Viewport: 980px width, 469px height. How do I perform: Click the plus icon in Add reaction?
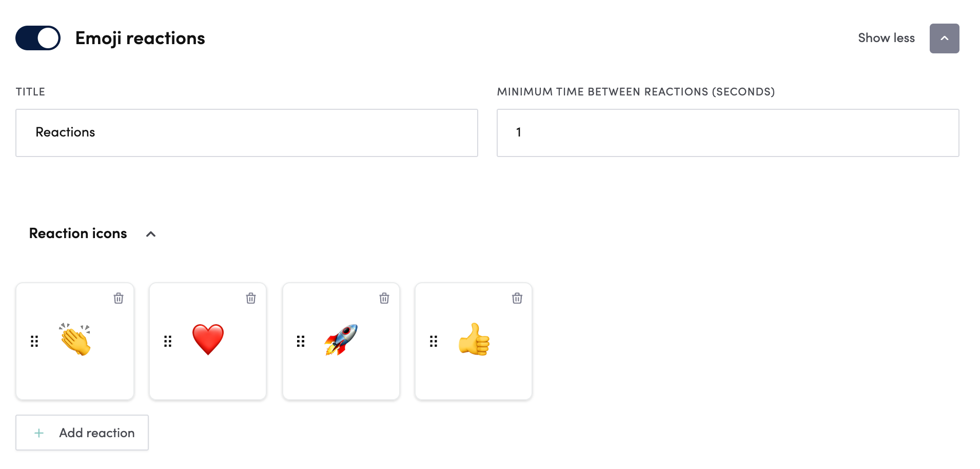tap(39, 433)
